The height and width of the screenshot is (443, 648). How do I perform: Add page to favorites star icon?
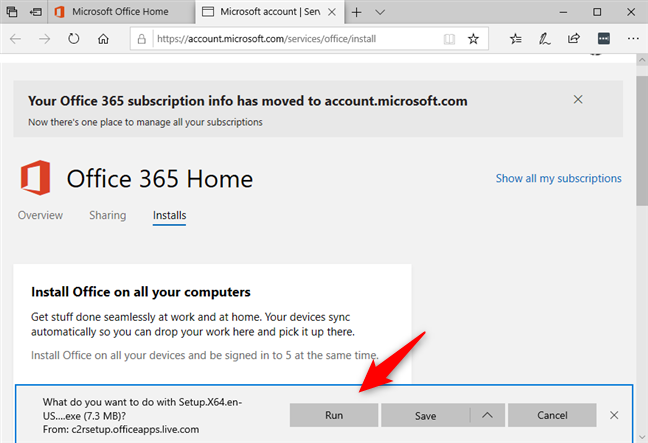coord(473,39)
